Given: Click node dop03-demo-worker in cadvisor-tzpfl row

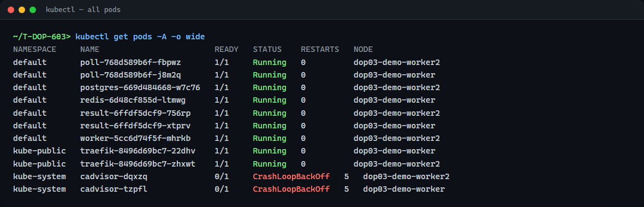Looking at the screenshot, I should pos(404,190).
